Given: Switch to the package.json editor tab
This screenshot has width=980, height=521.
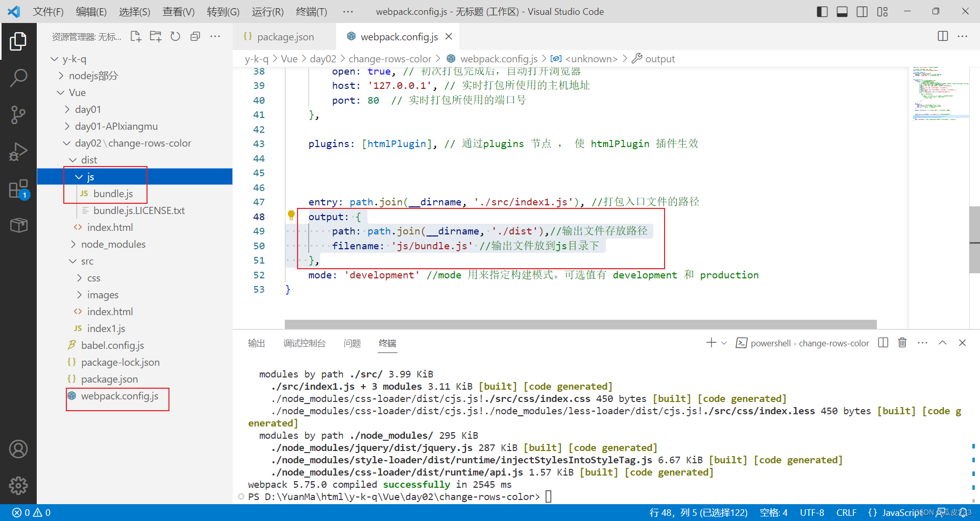Looking at the screenshot, I should coord(284,36).
